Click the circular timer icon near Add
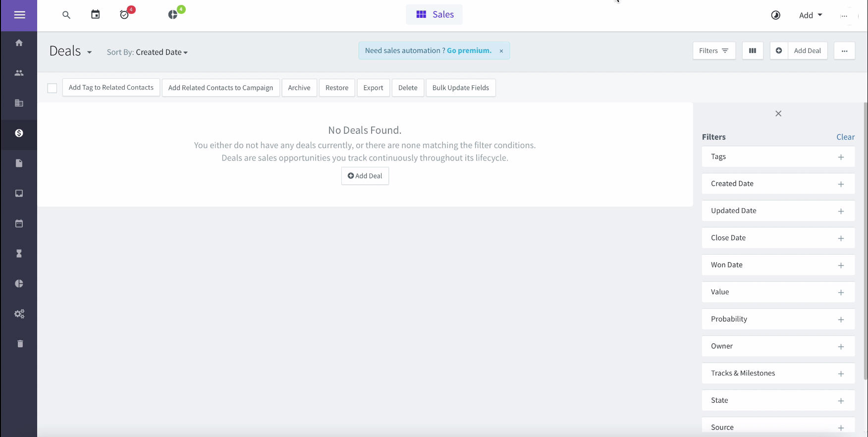The image size is (868, 437). (x=776, y=15)
